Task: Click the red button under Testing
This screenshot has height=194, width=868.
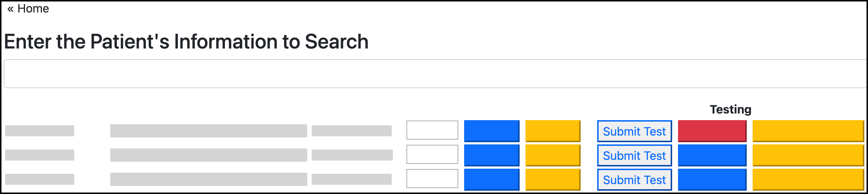Action: tap(712, 131)
